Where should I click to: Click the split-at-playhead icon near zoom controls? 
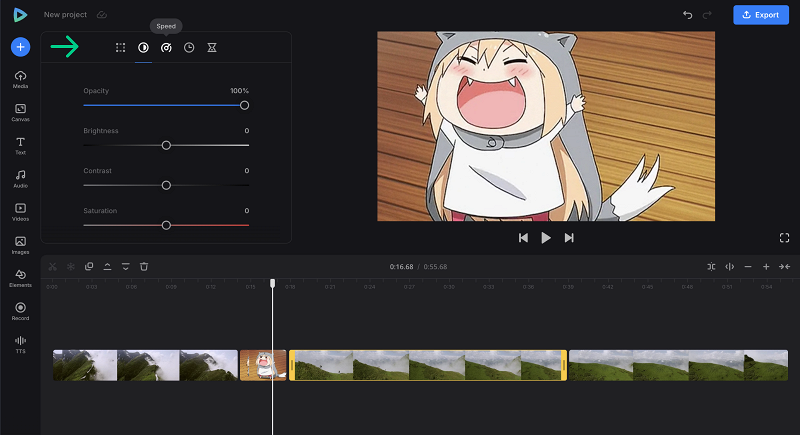[730, 266]
